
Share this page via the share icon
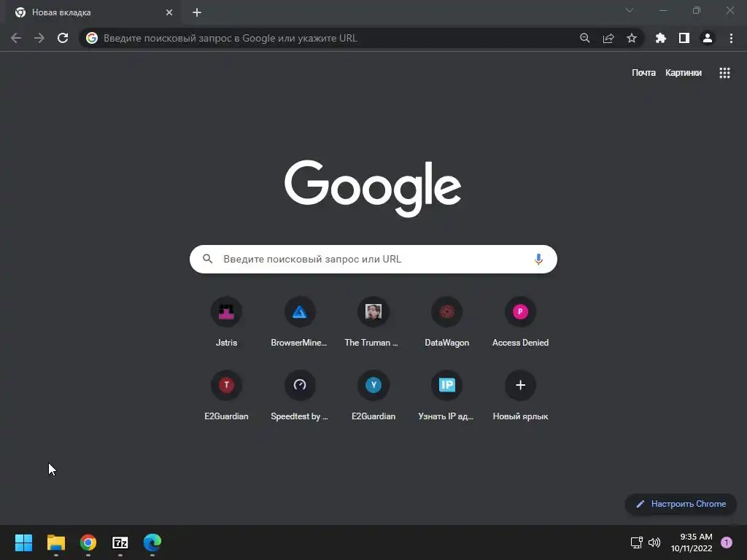[x=608, y=38]
